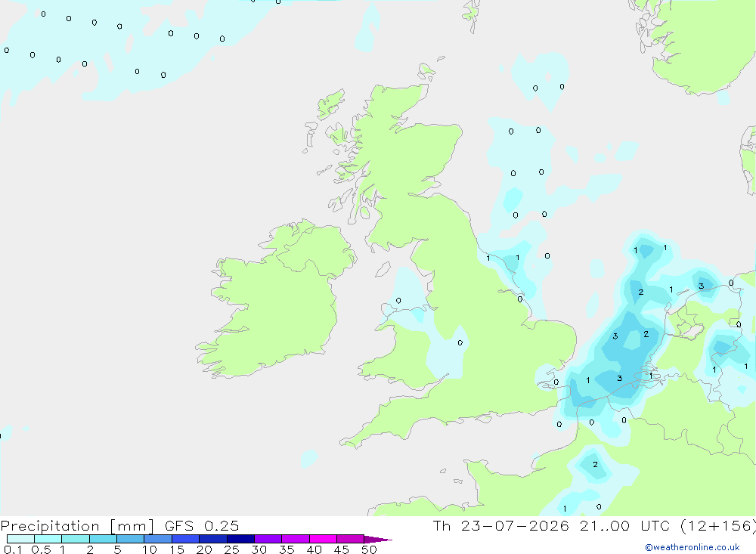Click the 'GFS 0.25' model label
This screenshot has height=554, width=756.
202,525
